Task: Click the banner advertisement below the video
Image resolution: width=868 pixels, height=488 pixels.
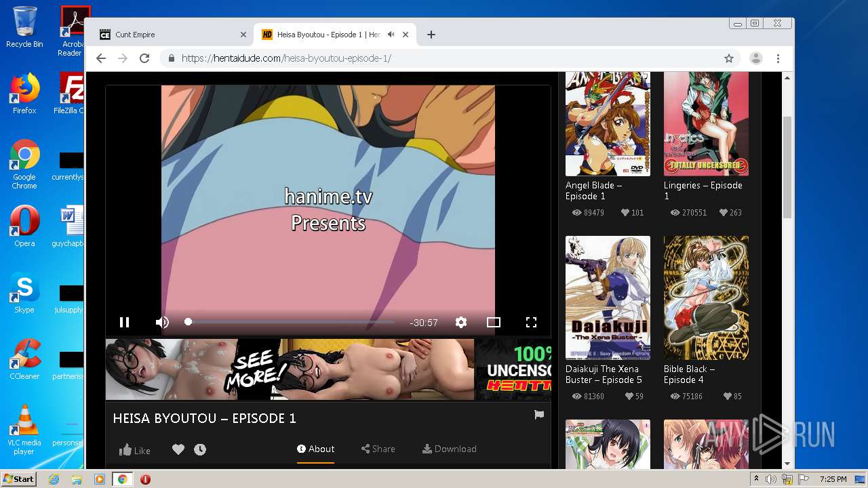Action: [x=328, y=369]
